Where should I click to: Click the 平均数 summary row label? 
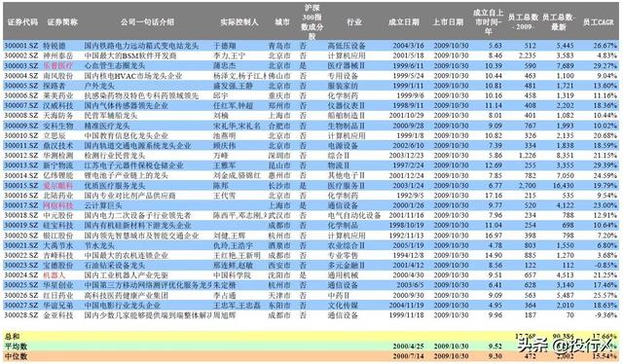(x=16, y=346)
